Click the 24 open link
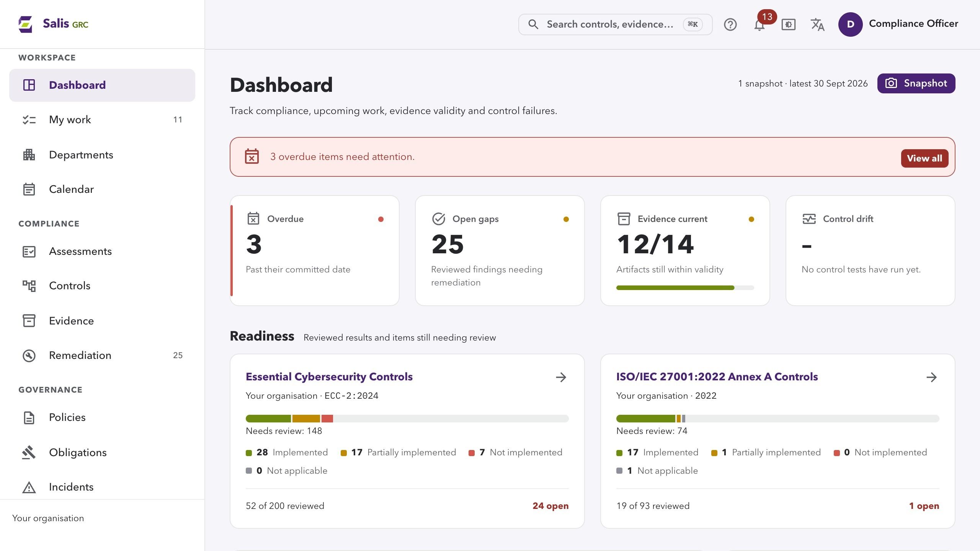The height and width of the screenshot is (551, 980). pyautogui.click(x=550, y=506)
